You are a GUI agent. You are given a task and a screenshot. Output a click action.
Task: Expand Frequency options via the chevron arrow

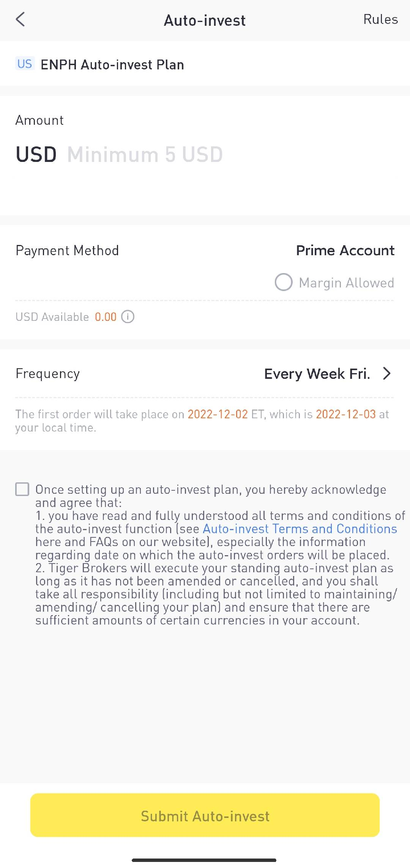click(x=387, y=374)
